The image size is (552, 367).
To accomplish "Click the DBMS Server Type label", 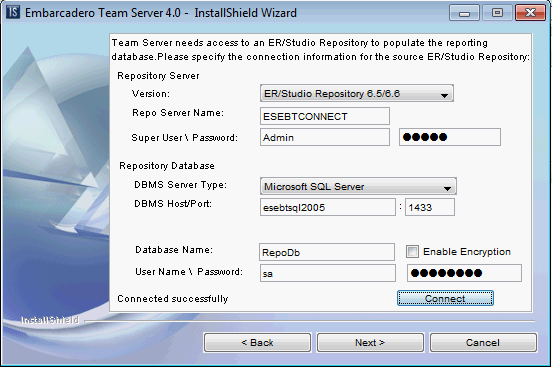I will coord(181,185).
